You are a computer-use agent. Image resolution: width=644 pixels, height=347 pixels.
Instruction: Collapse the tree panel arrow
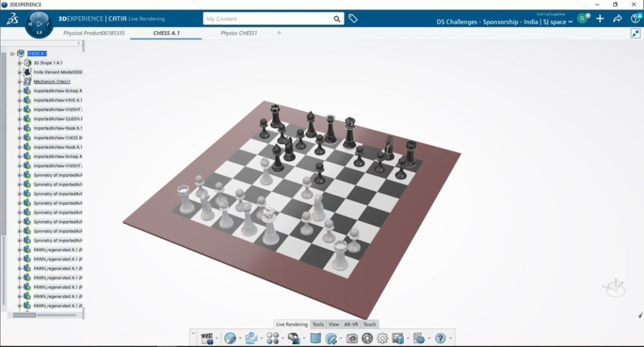79,43
